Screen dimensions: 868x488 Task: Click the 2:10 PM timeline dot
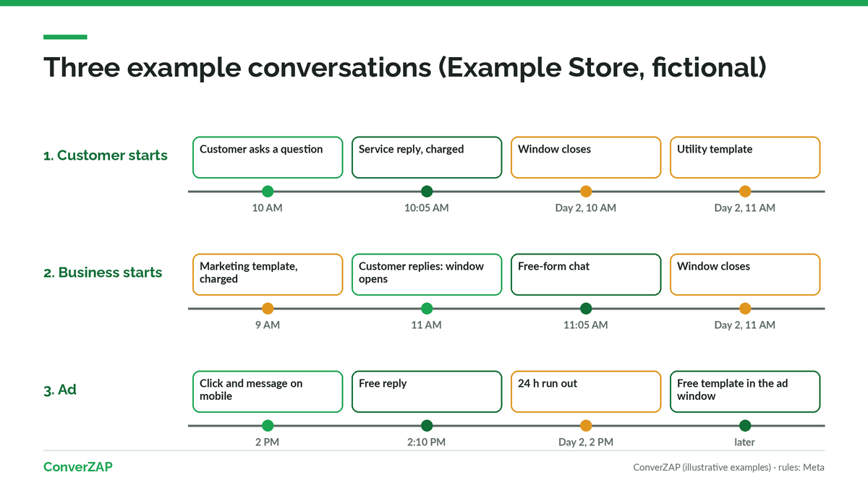tap(427, 426)
